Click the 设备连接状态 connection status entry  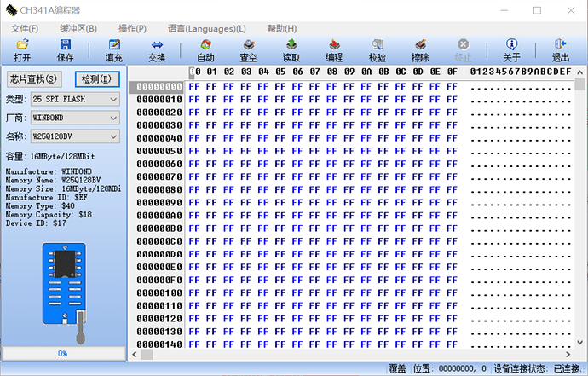[x=539, y=368]
